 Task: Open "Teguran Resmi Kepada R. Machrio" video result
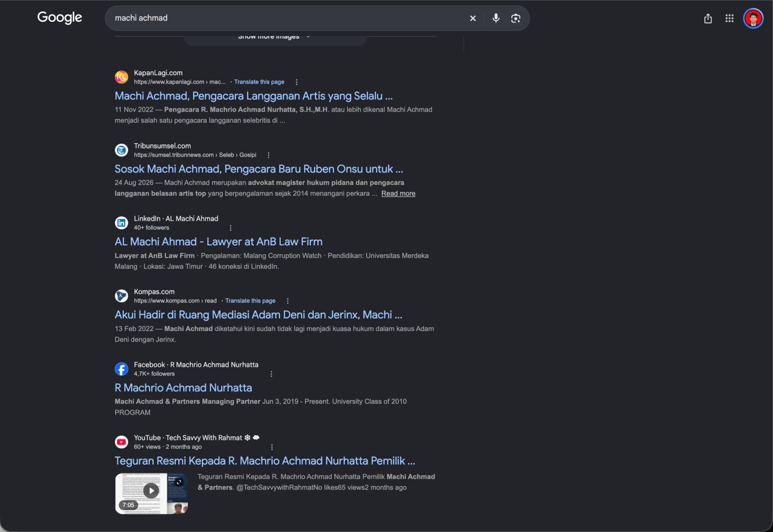(265, 461)
